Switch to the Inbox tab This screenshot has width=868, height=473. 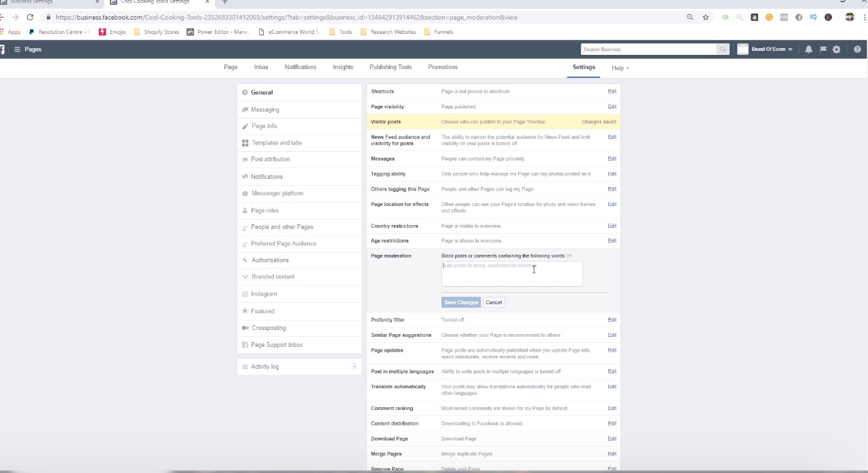pyautogui.click(x=261, y=67)
